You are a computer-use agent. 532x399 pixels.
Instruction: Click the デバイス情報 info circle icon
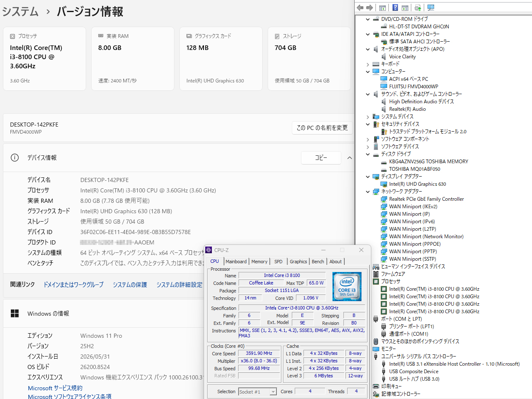click(15, 157)
